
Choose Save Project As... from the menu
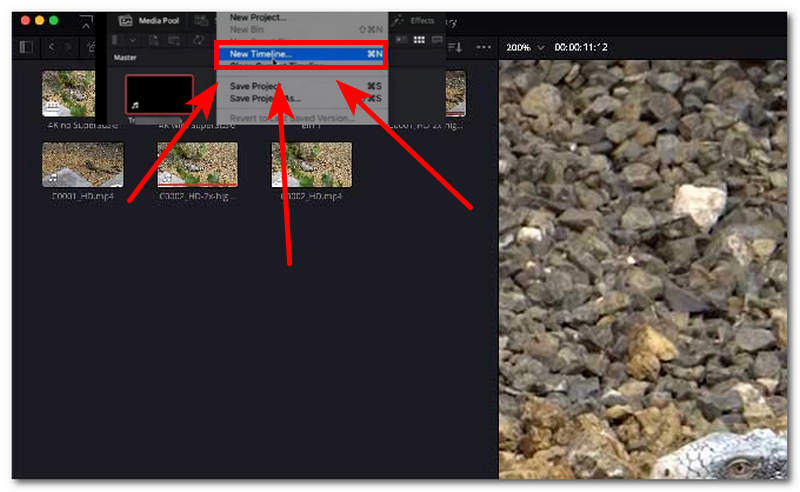(x=302, y=98)
